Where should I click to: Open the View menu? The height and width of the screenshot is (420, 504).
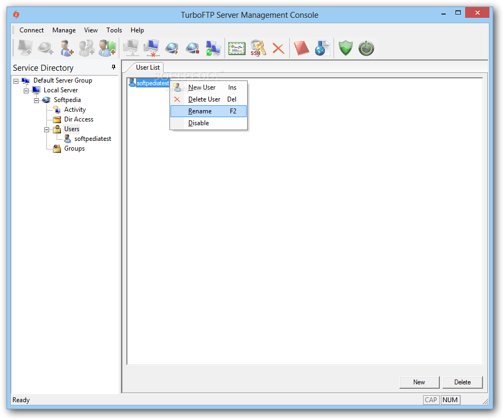point(91,30)
